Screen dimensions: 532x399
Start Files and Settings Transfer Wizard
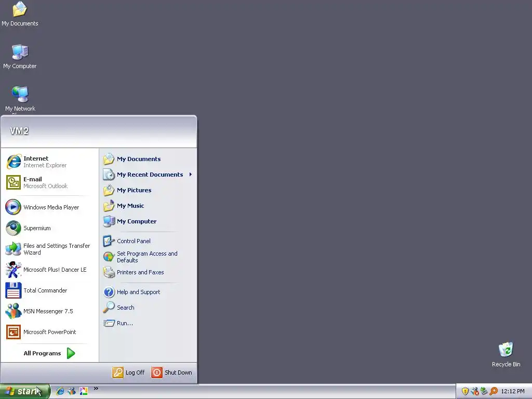(49, 249)
